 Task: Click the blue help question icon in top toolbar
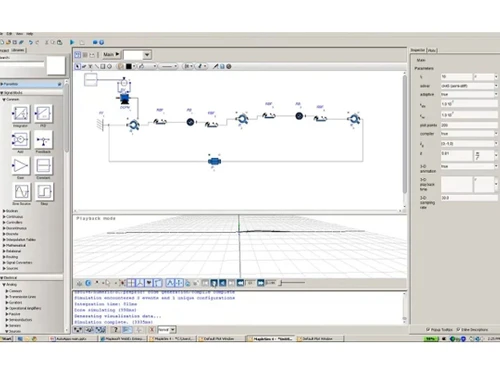tap(102, 42)
